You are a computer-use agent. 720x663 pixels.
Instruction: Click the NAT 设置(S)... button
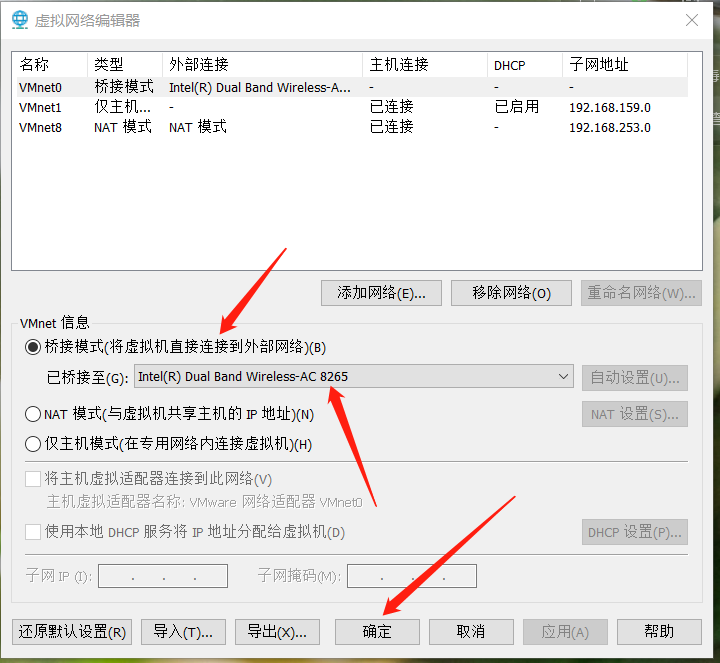635,414
